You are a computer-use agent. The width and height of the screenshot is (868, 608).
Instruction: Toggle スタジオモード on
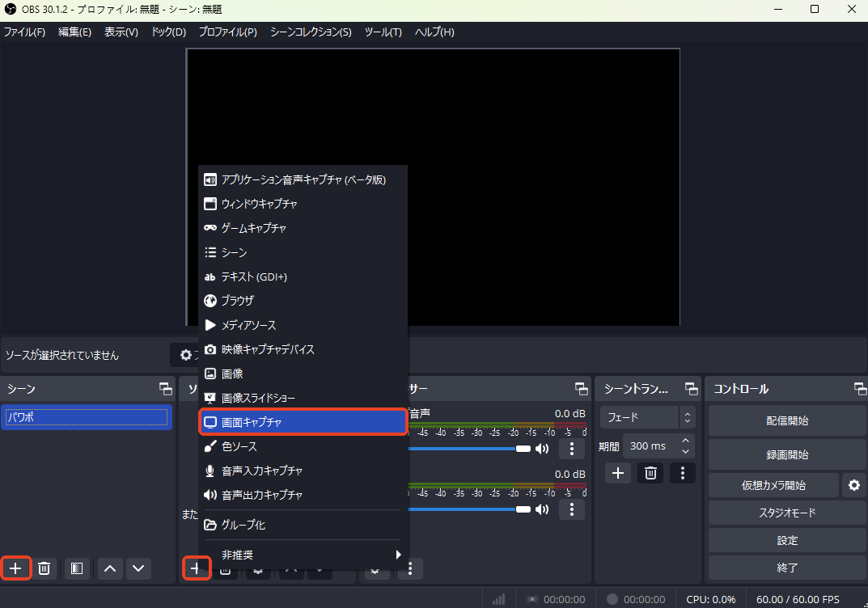pos(786,513)
